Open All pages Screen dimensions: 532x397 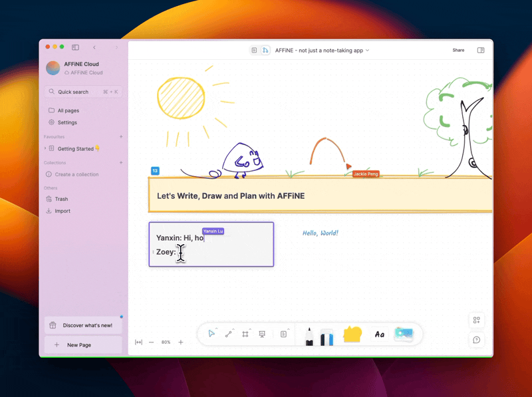68,110
